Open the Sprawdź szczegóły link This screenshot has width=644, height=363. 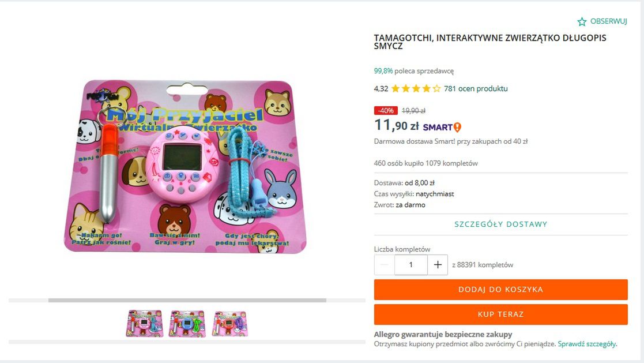coord(587,344)
